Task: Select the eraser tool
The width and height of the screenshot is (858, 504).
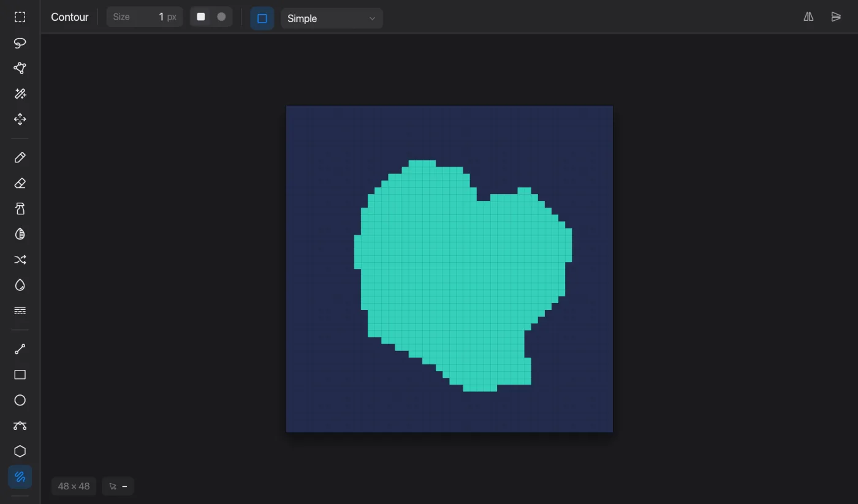Action: [x=20, y=183]
